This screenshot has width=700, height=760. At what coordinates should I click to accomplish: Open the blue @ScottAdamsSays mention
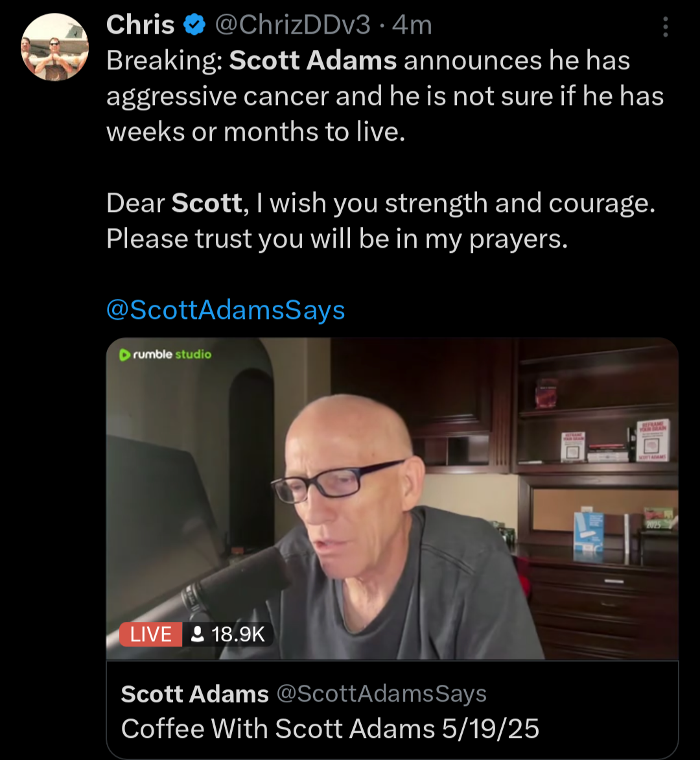(226, 310)
